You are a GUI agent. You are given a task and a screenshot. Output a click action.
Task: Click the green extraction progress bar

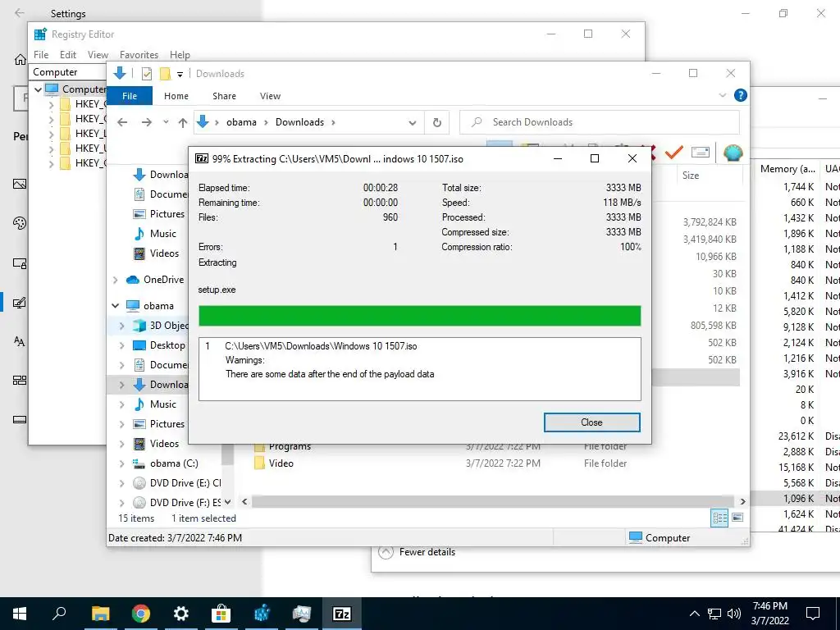(419, 316)
